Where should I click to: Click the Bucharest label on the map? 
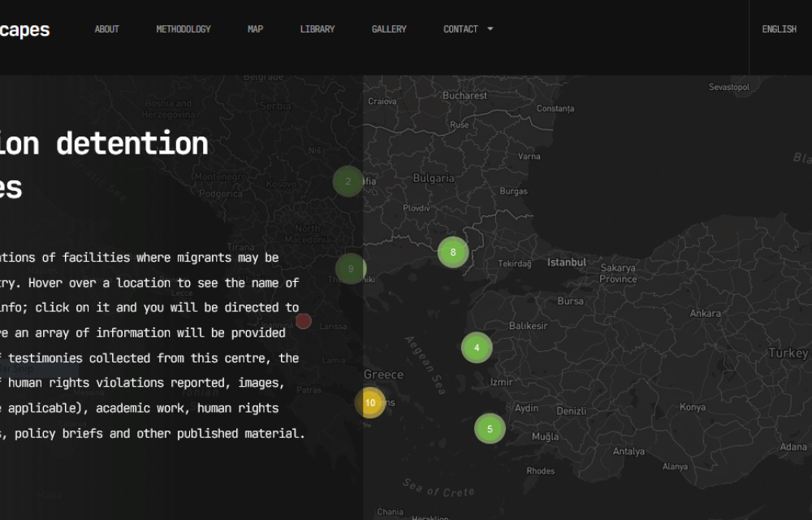pyautogui.click(x=464, y=96)
